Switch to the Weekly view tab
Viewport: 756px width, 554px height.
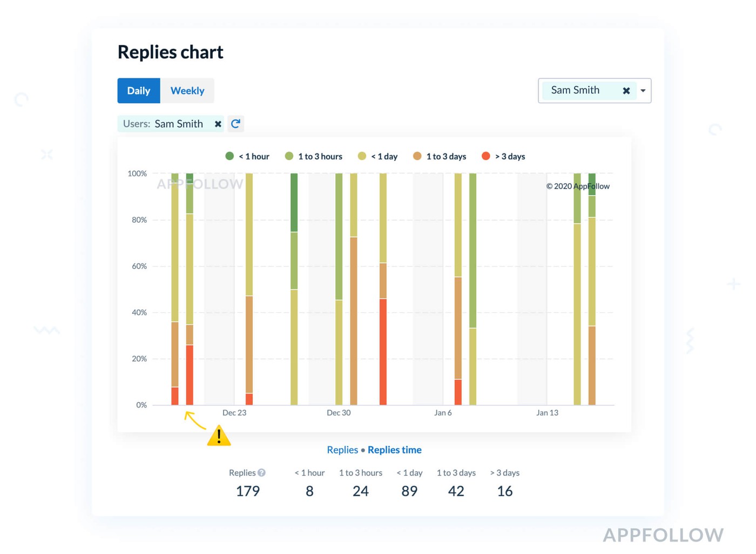click(x=187, y=91)
